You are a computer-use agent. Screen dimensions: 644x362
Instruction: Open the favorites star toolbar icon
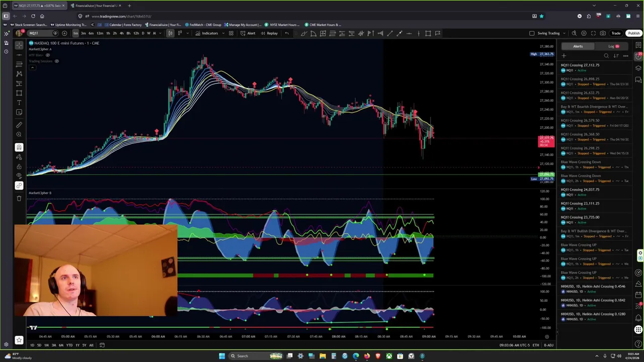click(x=19, y=340)
